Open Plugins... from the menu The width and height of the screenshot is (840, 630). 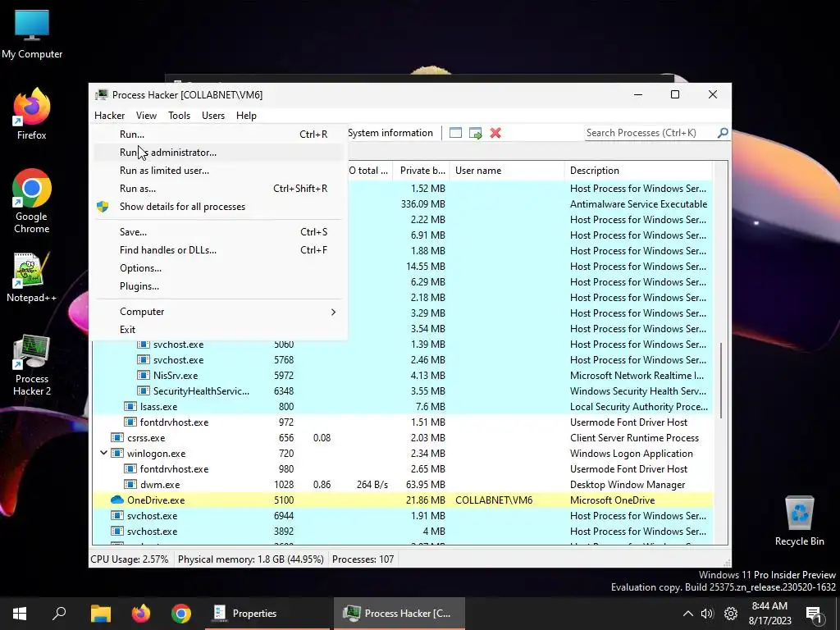click(218, 286)
